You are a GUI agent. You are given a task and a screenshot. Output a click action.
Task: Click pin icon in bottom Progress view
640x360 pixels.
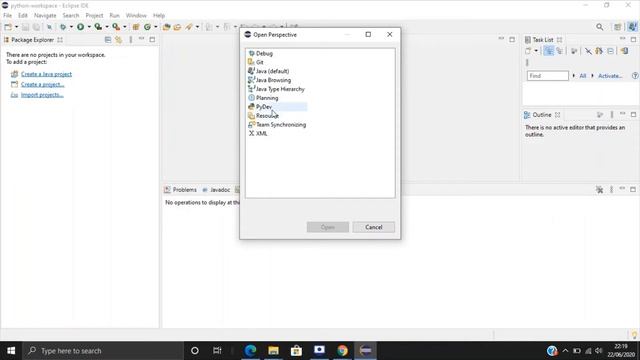pyautogui.click(x=600, y=190)
